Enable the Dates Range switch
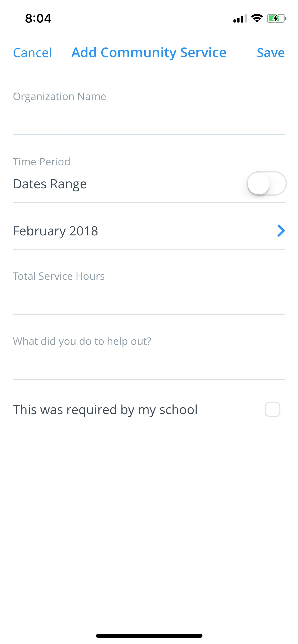This screenshot has width=298, height=644. (266, 183)
